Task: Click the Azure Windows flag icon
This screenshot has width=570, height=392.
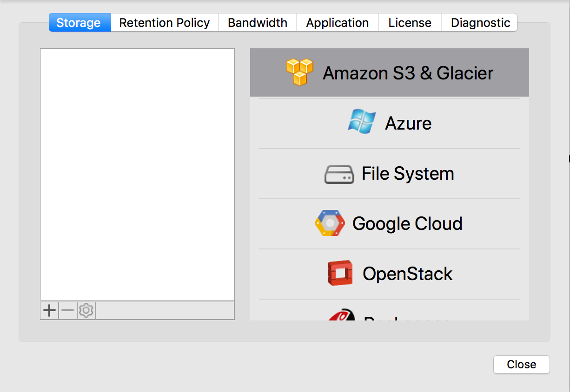Action: click(x=362, y=122)
